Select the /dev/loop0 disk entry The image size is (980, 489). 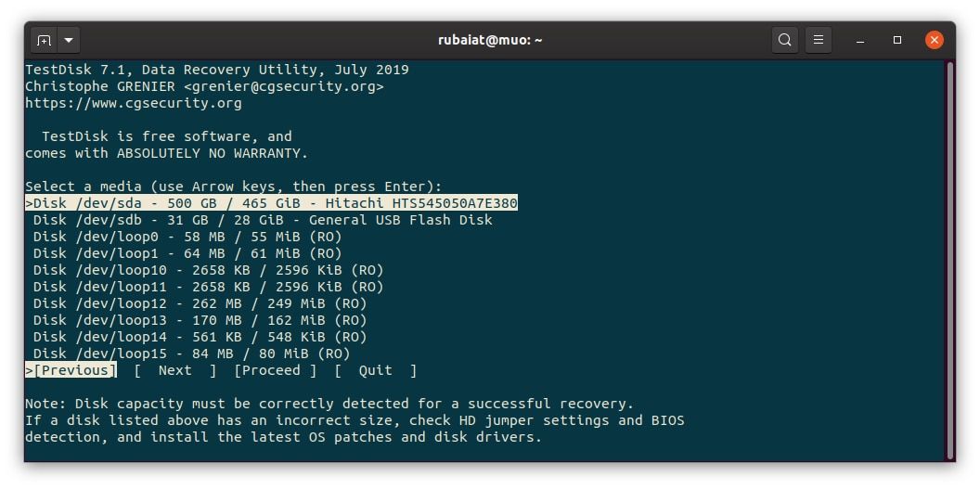[x=187, y=237]
